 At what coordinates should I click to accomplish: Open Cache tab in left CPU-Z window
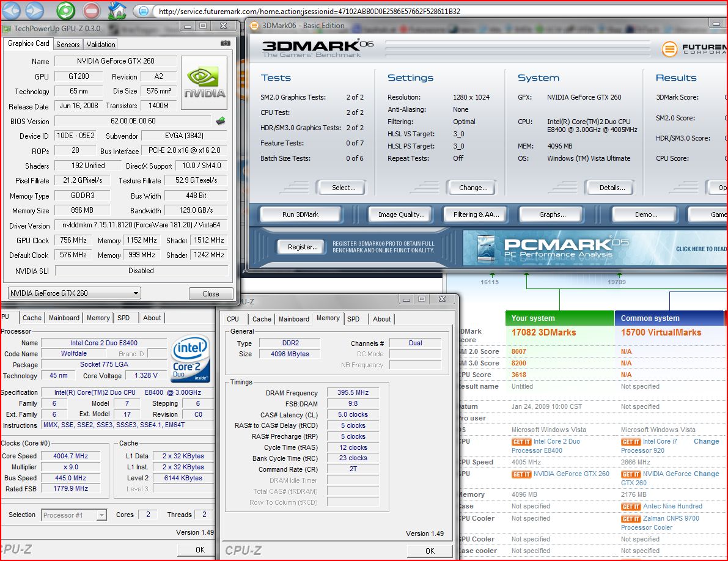32,318
